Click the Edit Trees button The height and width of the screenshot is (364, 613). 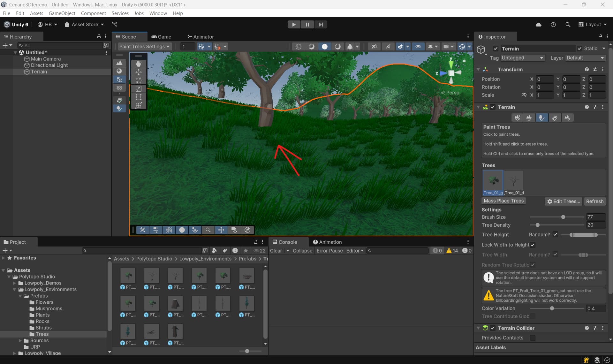(563, 201)
